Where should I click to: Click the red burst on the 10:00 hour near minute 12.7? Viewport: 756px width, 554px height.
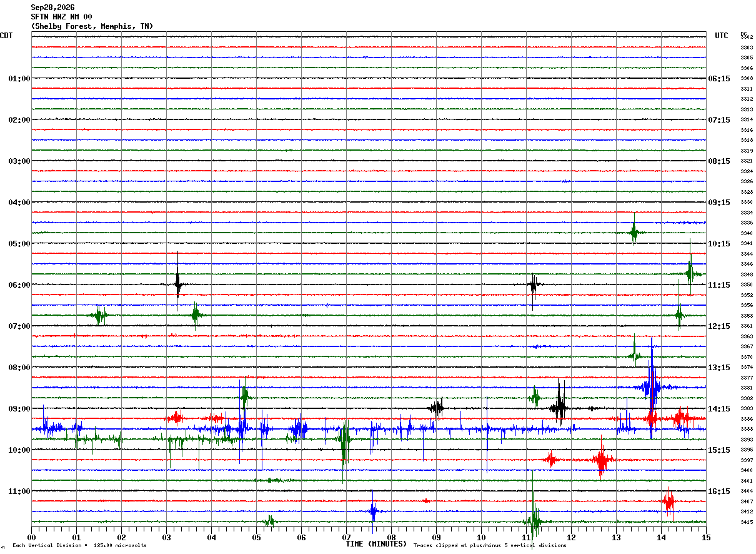(x=602, y=459)
